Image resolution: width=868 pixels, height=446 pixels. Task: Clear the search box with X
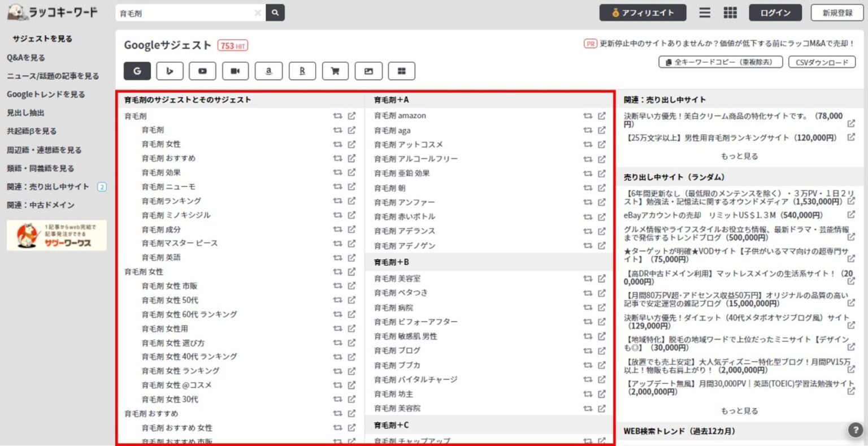tap(258, 13)
